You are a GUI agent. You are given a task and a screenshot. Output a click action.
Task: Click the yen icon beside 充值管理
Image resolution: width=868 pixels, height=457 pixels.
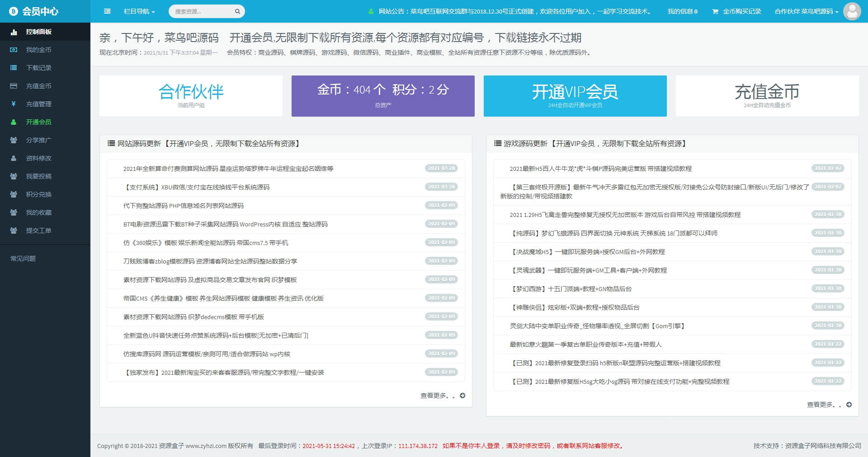(14, 104)
